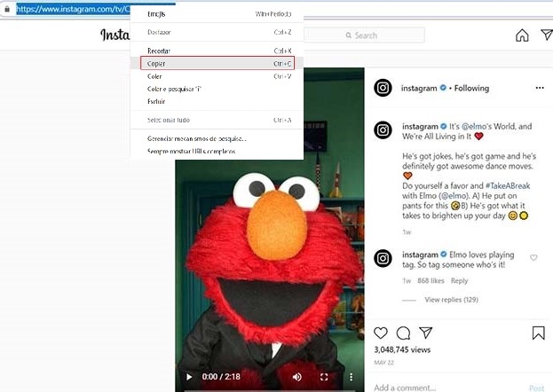The image size is (553, 392).
Task: Click the 3,048,745 views count
Action: (402, 349)
